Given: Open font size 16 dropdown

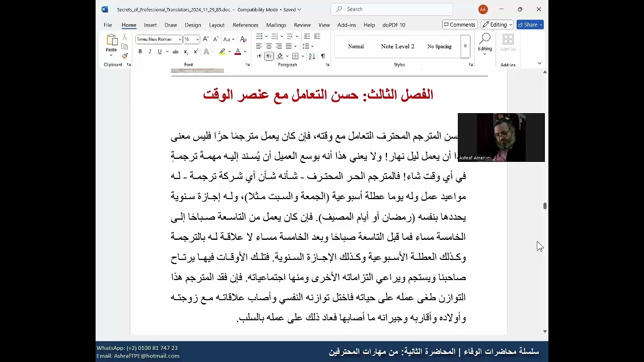Looking at the screenshot, I should (x=198, y=39).
